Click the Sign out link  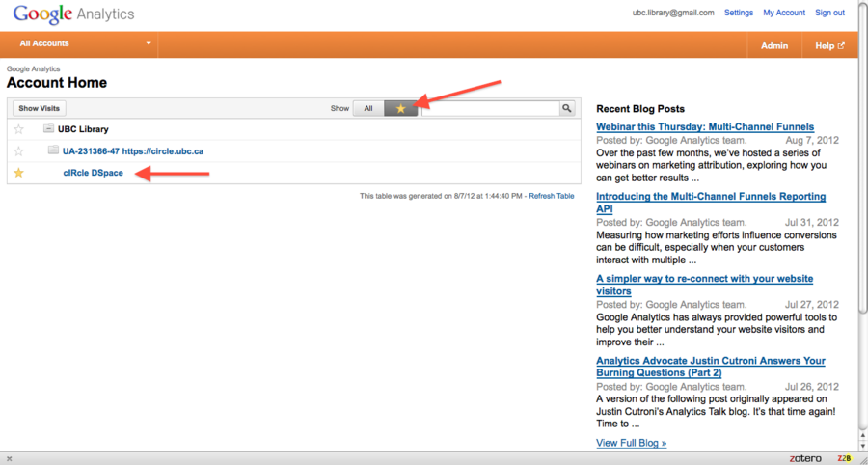(829, 13)
